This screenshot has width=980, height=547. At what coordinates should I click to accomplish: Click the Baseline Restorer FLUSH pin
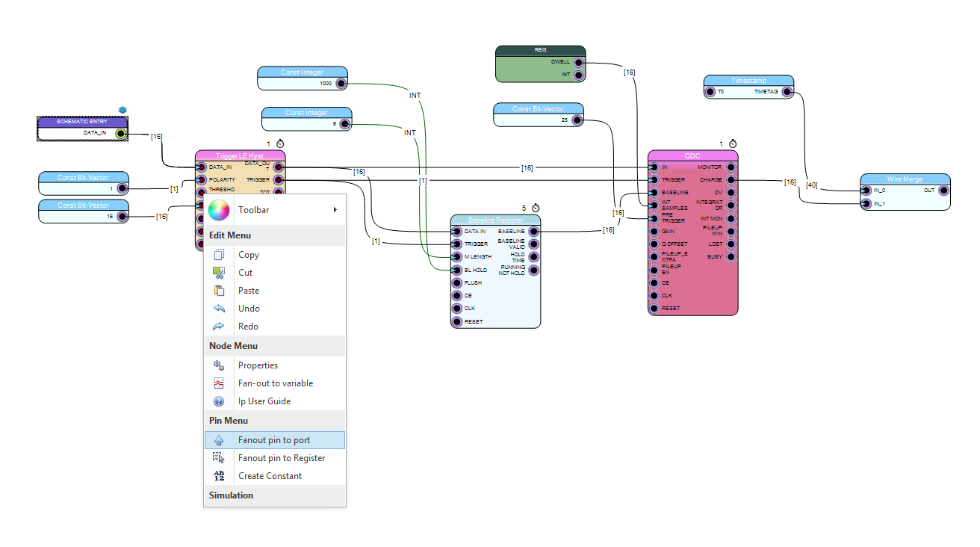(x=457, y=283)
